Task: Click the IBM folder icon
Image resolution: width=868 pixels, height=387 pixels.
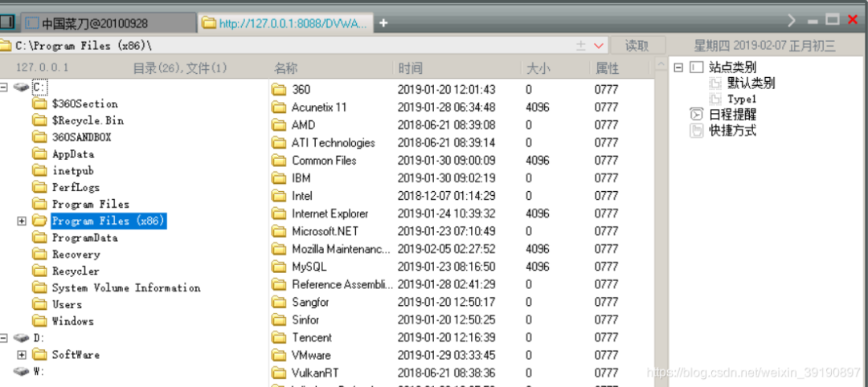Action: 279,177
